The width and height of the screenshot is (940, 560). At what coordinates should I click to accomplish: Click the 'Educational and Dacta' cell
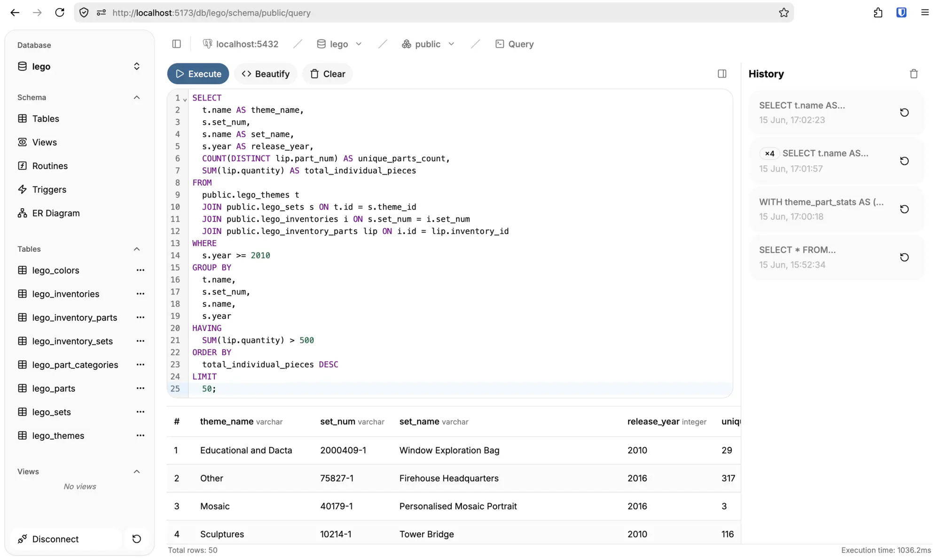pos(246,451)
